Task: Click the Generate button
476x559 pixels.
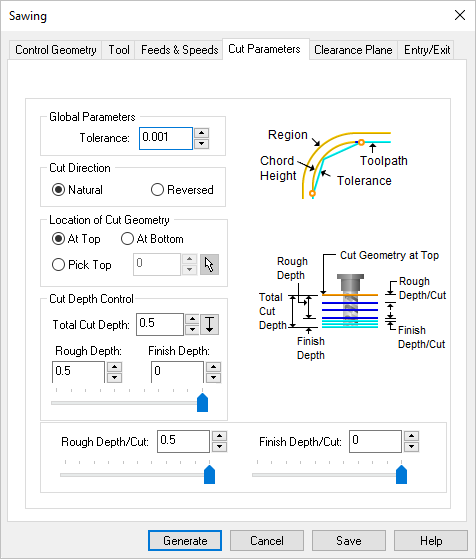Action: [185, 540]
